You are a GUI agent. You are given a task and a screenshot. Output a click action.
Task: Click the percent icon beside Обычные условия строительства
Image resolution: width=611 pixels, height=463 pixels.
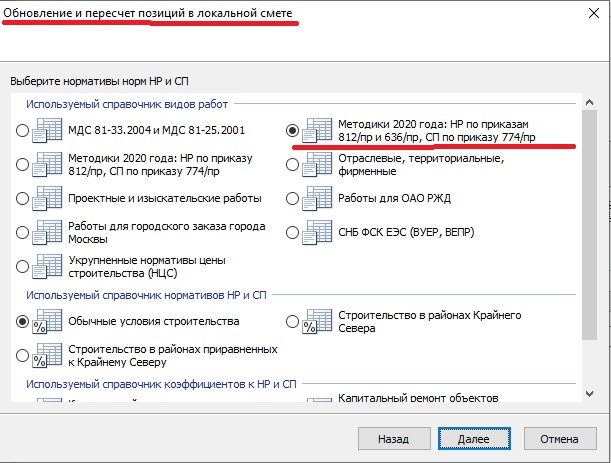[48, 322]
